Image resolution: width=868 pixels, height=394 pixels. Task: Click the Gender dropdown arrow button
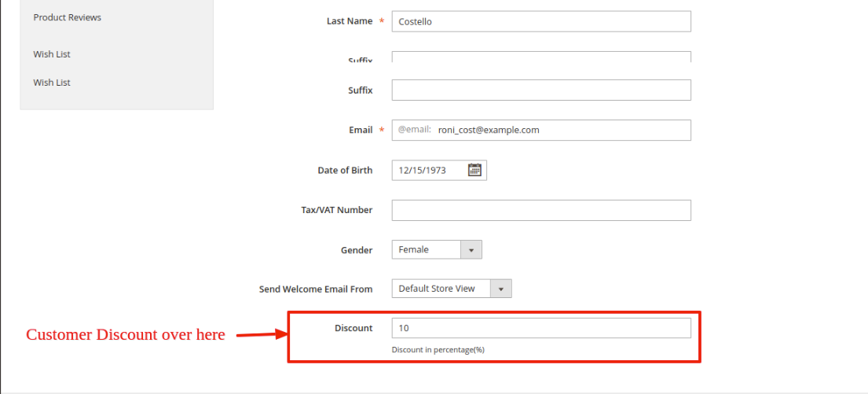pos(471,250)
